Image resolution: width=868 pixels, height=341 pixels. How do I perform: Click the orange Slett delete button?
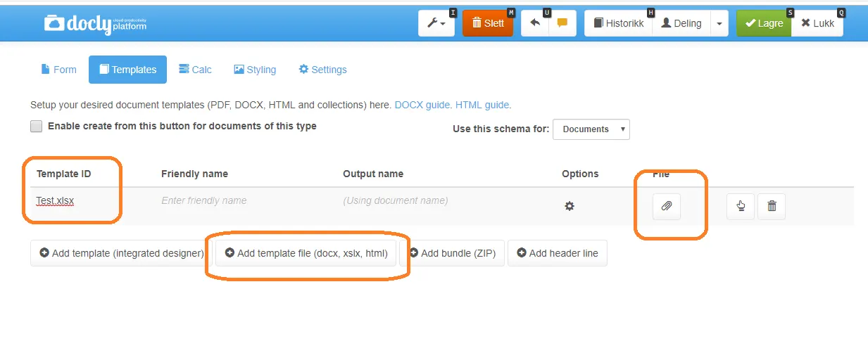(x=488, y=23)
